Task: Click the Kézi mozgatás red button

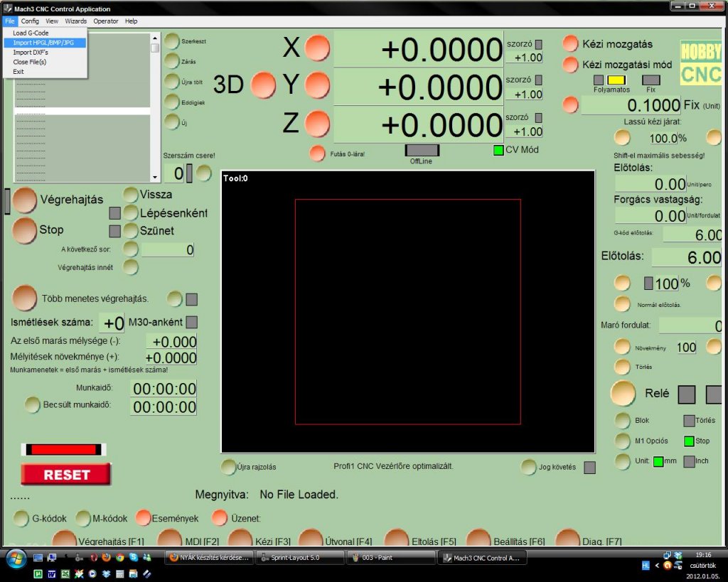Action: [x=571, y=43]
